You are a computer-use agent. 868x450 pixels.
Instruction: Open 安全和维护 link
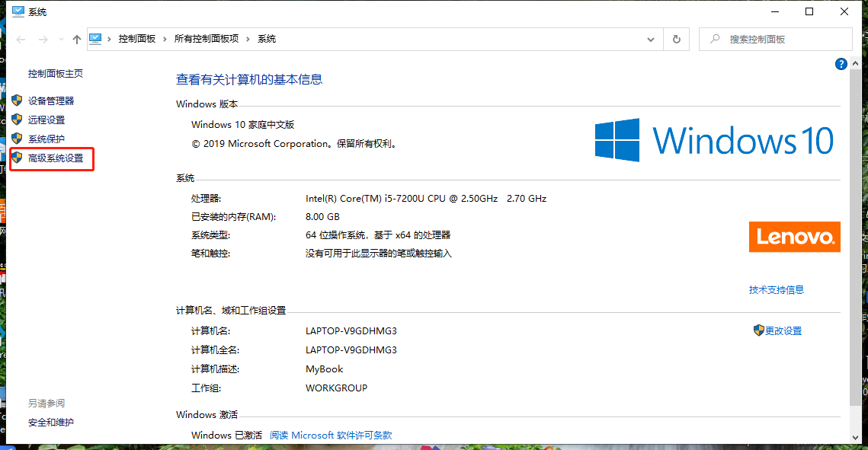click(x=51, y=423)
